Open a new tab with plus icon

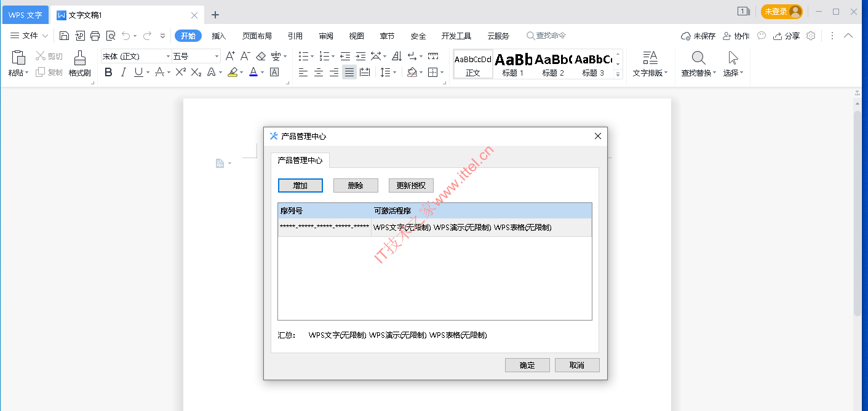coord(215,15)
